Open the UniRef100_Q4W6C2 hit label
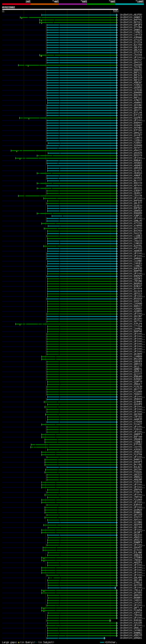This screenshot has height=644, width=146. (x=131, y=17)
